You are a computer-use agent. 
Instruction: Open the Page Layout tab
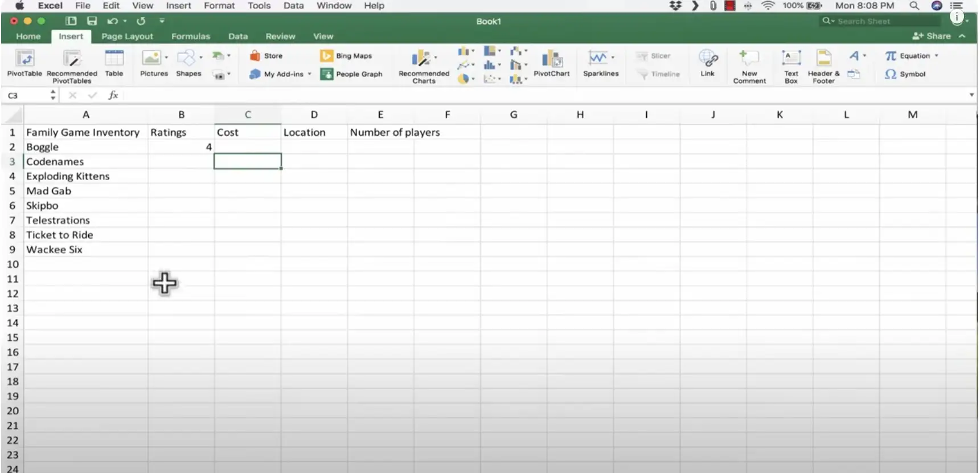click(x=127, y=36)
